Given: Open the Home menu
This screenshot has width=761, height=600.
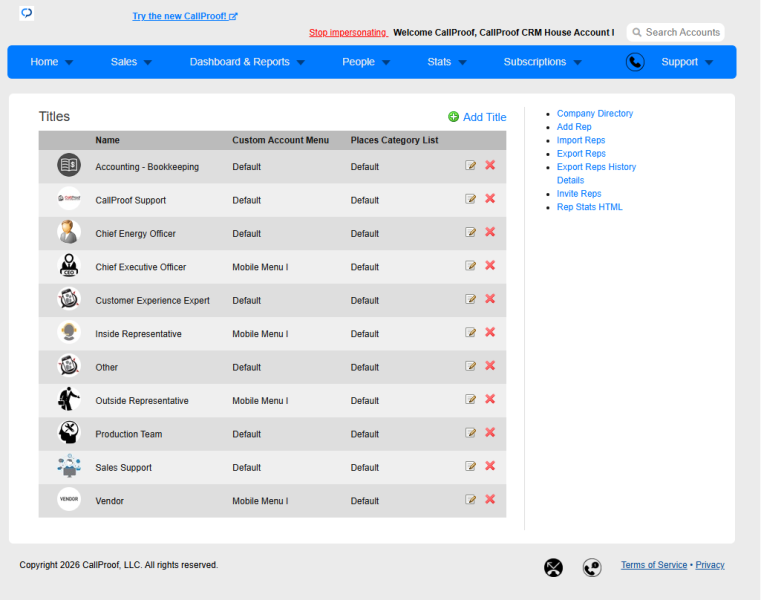Looking at the screenshot, I should tap(44, 62).
